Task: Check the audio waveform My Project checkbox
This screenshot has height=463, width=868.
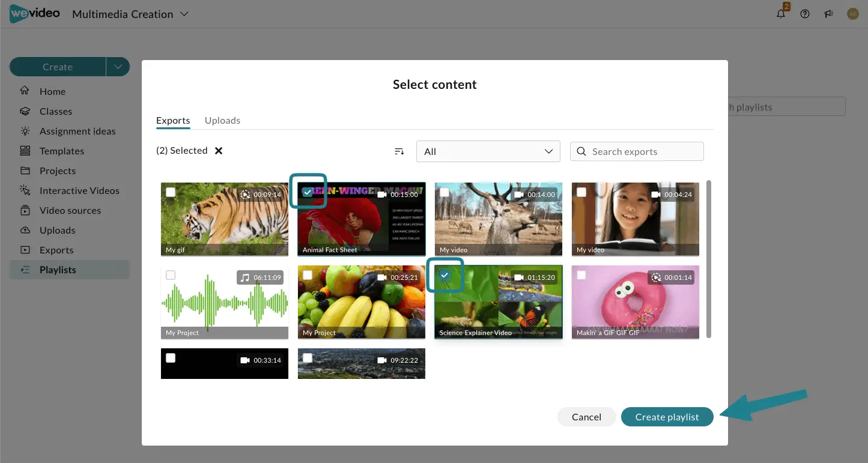Action: (x=171, y=275)
